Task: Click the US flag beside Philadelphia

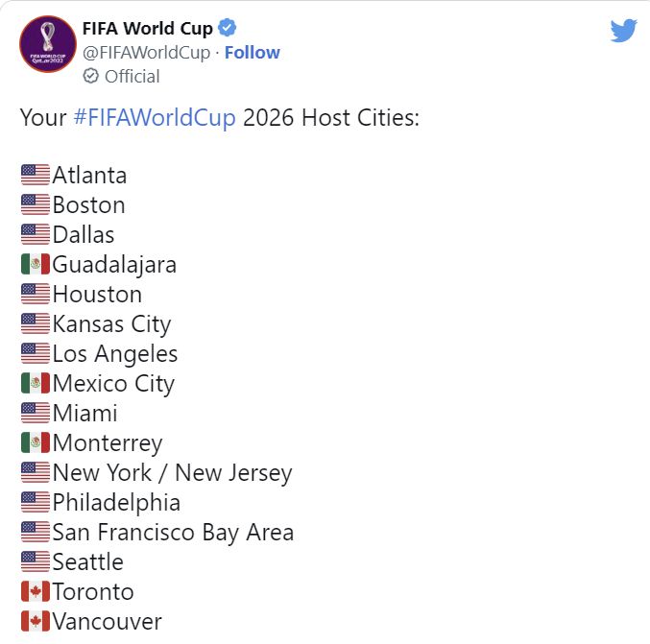Action: (36, 503)
